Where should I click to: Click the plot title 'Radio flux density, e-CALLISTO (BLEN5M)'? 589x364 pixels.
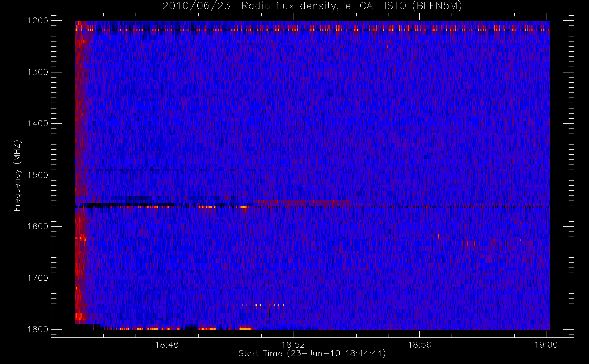click(x=352, y=6)
